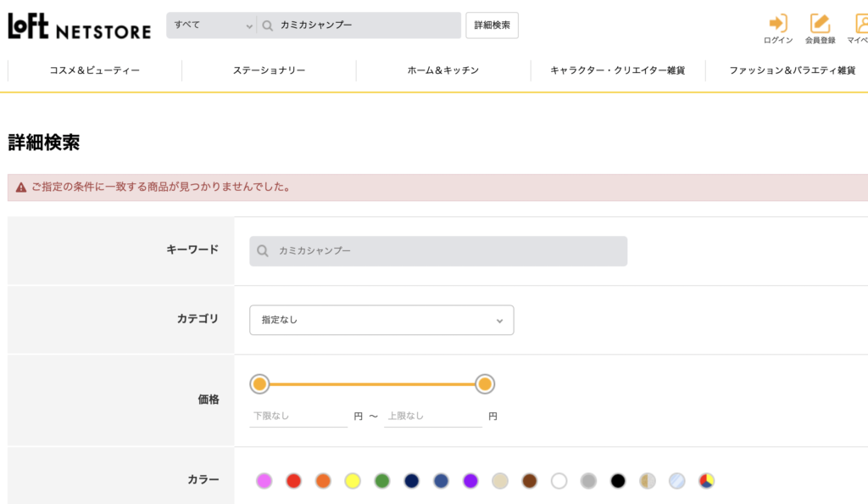868x504 pixels.
Task: Open the コスメ&ビューティー menu
Action: 95,70
